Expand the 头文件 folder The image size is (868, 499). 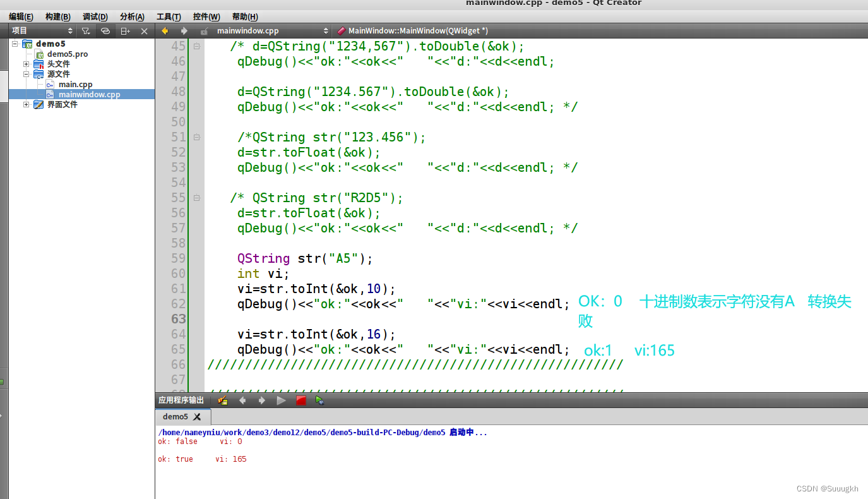(27, 64)
